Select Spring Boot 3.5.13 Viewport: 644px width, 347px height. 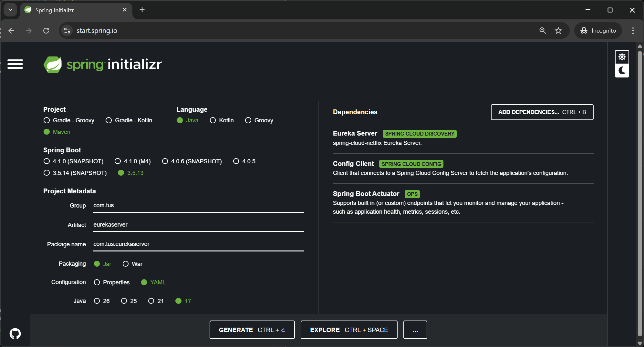click(x=131, y=173)
